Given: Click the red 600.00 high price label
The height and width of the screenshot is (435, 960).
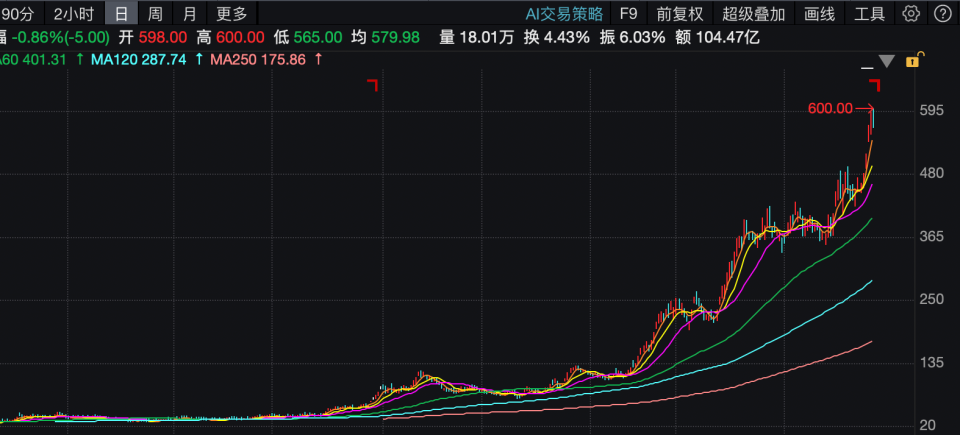Looking at the screenshot, I should pyautogui.click(x=830, y=108).
